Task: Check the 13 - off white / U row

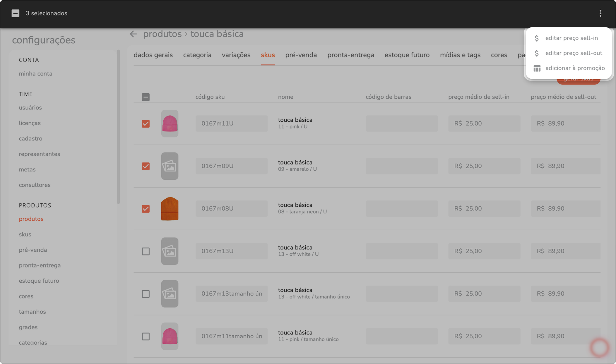Action: (146, 251)
